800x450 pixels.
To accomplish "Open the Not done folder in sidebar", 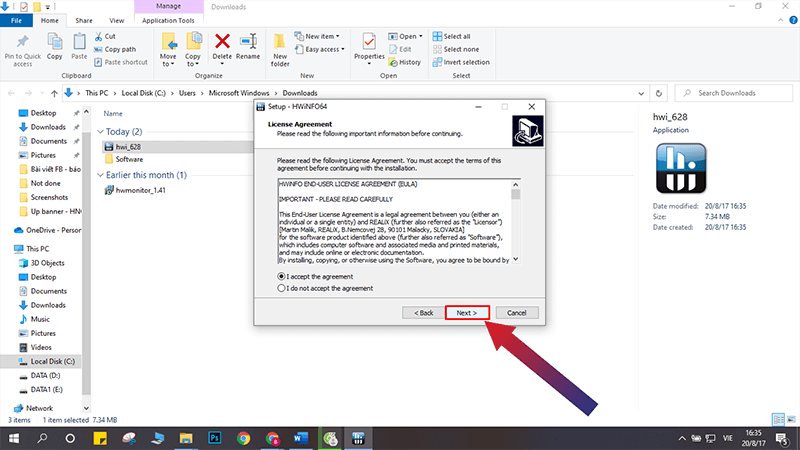I will [x=40, y=183].
